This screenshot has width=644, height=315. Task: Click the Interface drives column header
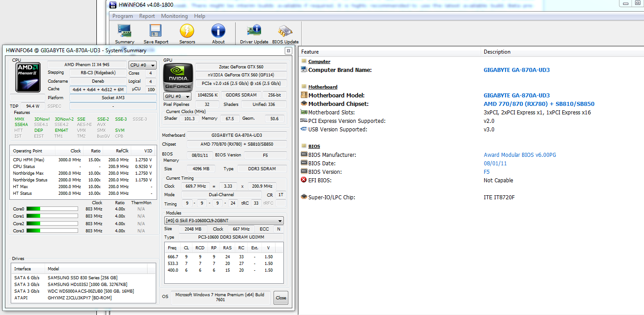tap(28, 269)
